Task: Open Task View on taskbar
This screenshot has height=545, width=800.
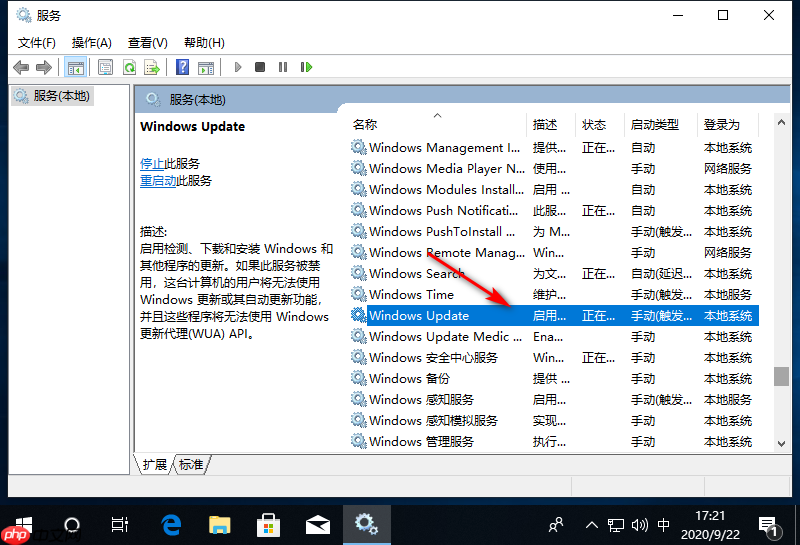Action: pyautogui.click(x=120, y=525)
